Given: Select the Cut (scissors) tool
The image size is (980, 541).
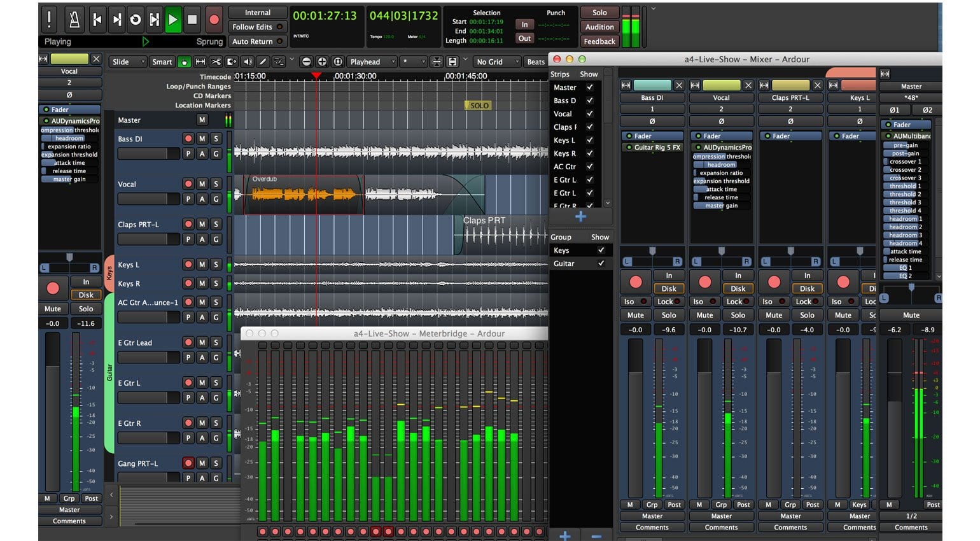Looking at the screenshot, I should [216, 62].
